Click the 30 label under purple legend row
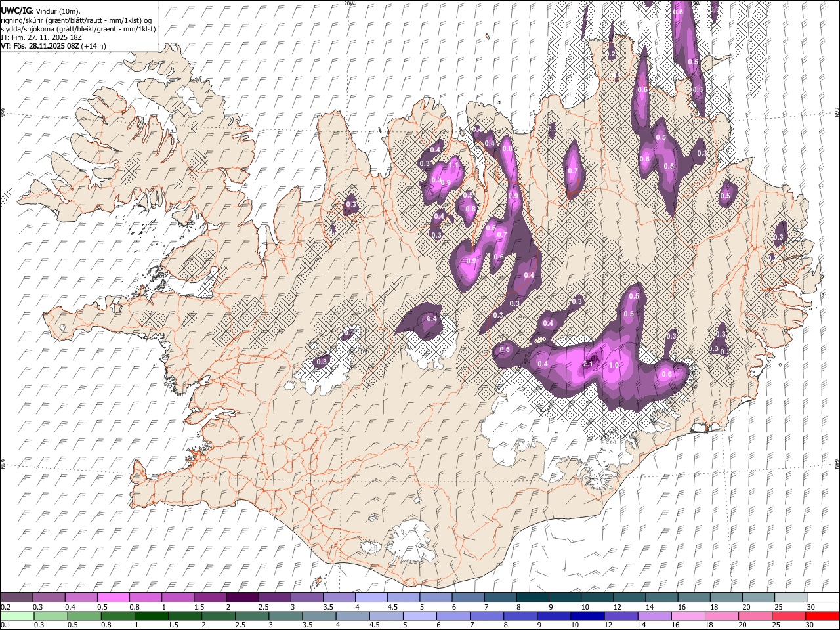The width and height of the screenshot is (840, 630). 811,607
